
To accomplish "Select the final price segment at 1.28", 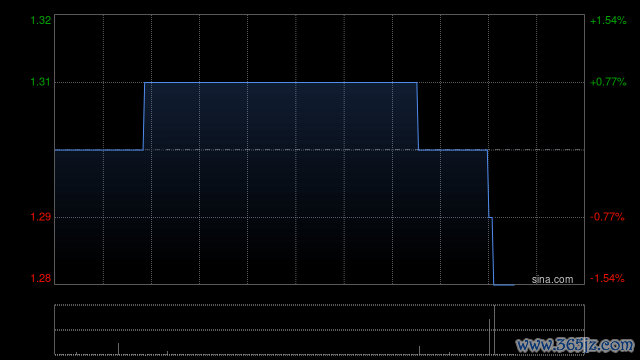I will point(504,285).
